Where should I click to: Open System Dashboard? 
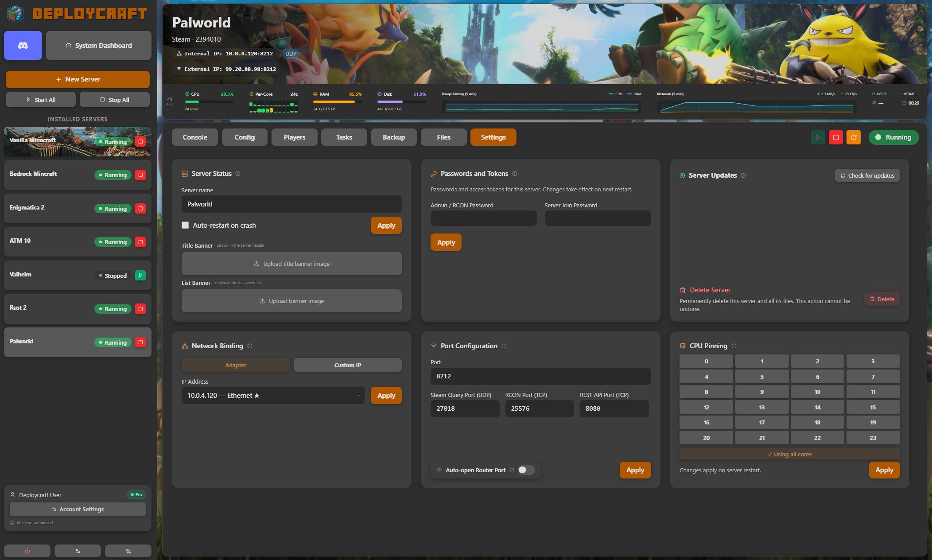pos(99,45)
